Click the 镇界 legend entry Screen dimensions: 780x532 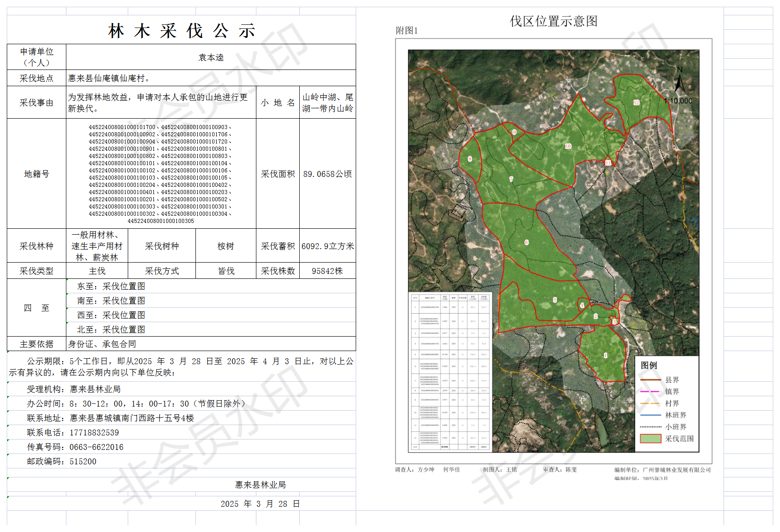659,392
